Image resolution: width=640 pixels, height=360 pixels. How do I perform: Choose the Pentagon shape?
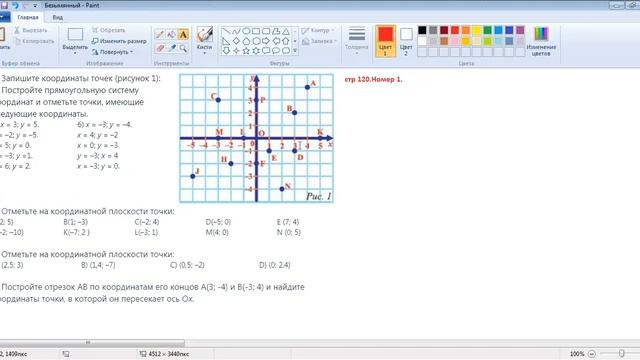pyautogui.click(x=246, y=41)
